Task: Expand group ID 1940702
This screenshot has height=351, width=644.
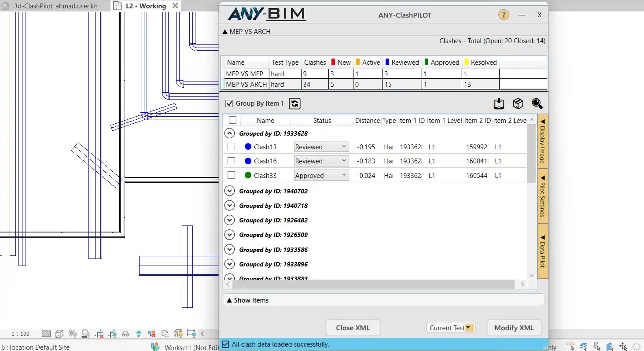Action: point(229,191)
